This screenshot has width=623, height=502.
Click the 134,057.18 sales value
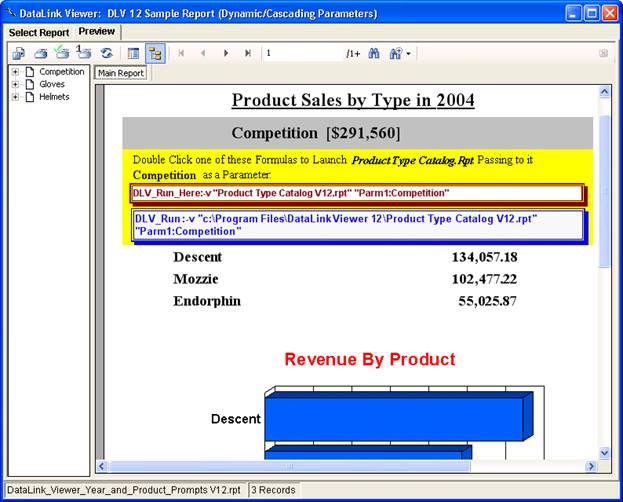click(x=484, y=257)
